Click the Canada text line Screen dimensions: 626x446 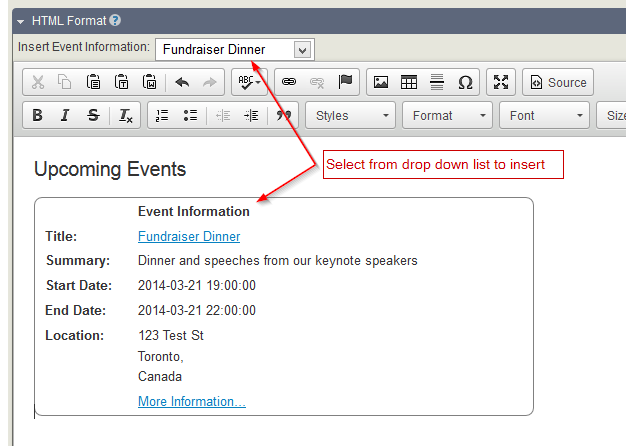tap(160, 377)
